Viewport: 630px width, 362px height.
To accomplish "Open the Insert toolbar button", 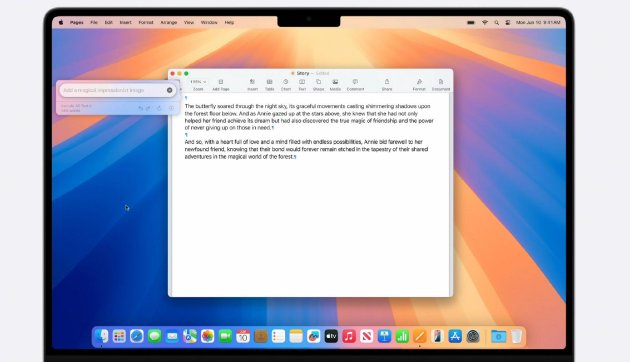I will pyautogui.click(x=252, y=84).
